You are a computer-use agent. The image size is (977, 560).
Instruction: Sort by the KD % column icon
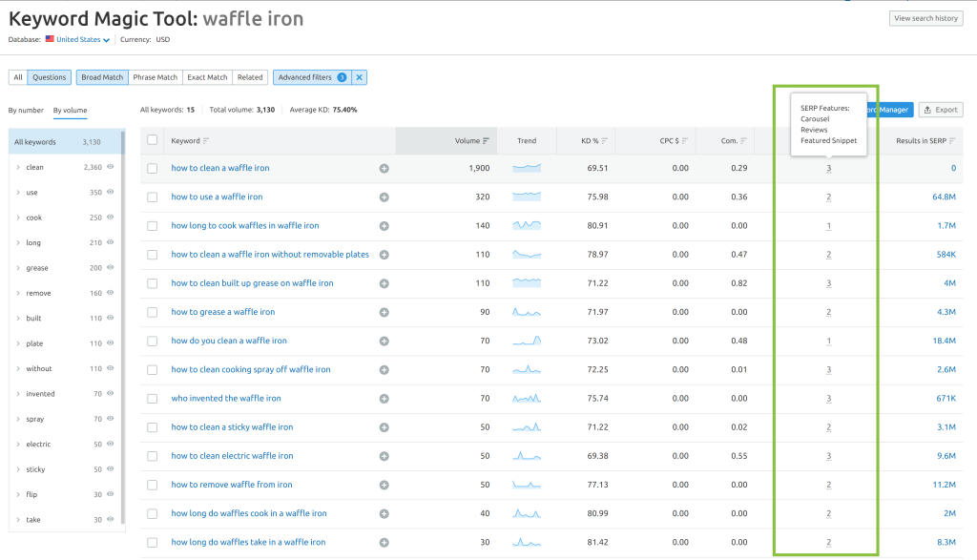604,141
